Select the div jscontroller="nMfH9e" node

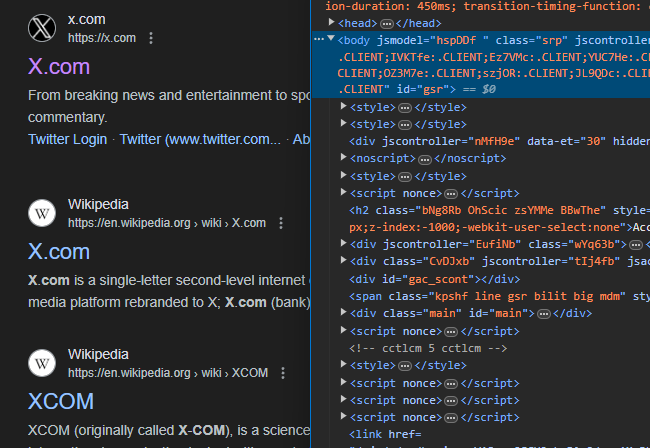500,142
